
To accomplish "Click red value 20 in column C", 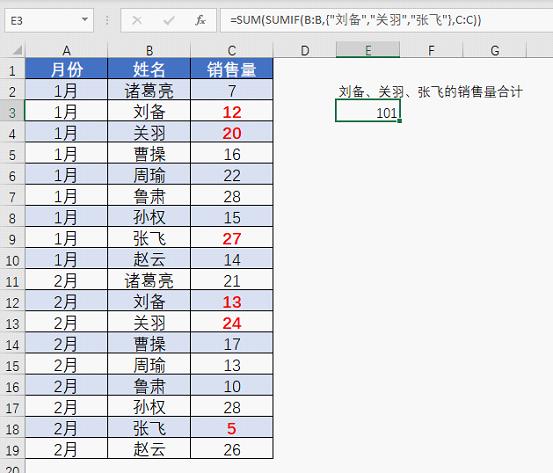I will (232, 132).
